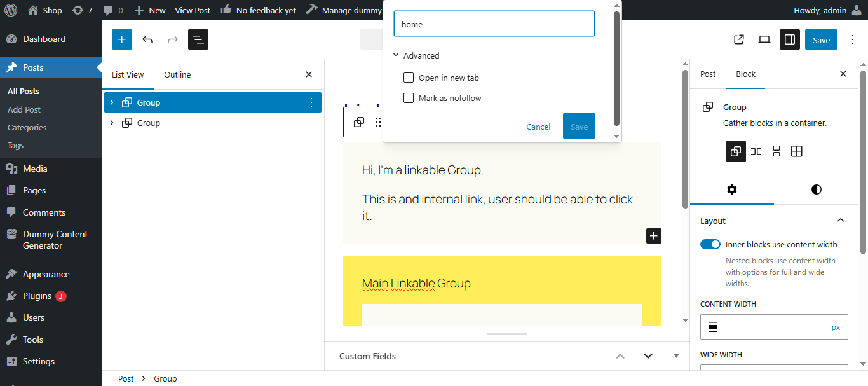Switch to the Outline tab

[x=177, y=74]
